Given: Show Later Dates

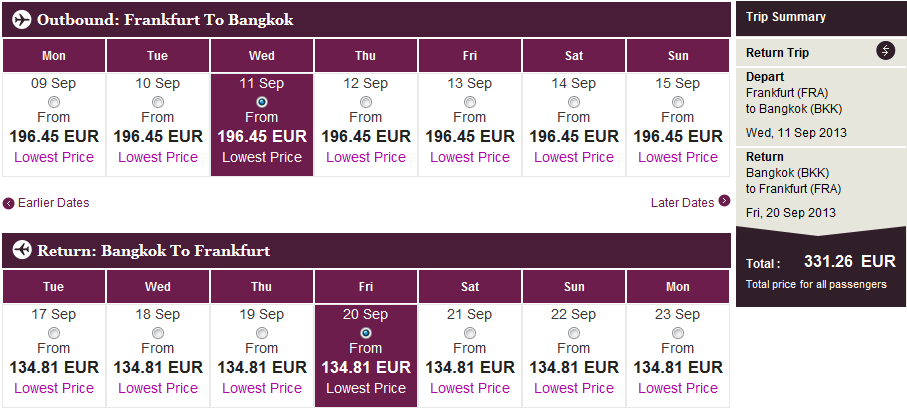Looking at the screenshot, I should coord(683,203).
